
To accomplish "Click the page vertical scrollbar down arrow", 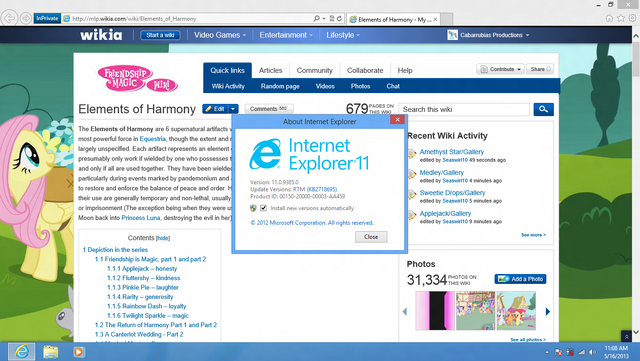I will point(636,332).
